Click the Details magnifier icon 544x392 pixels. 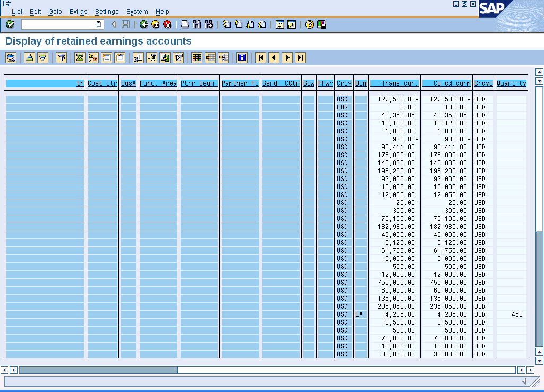click(11, 57)
